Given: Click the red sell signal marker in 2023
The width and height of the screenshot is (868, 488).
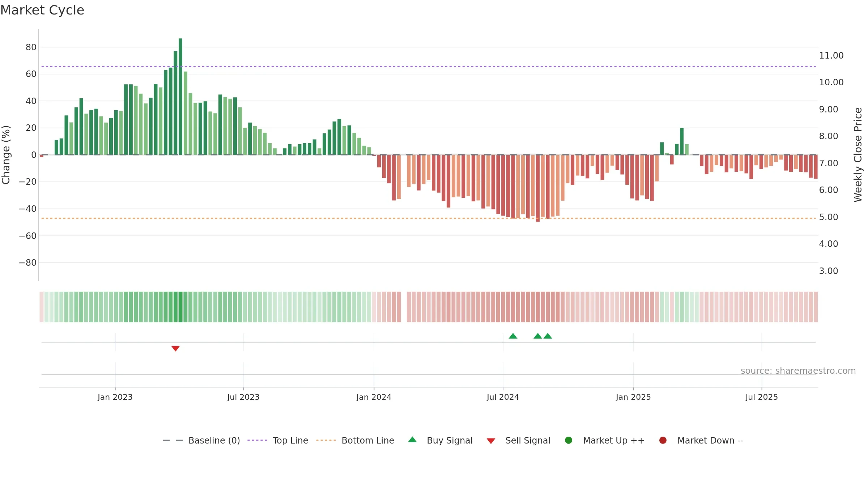Looking at the screenshot, I should [x=175, y=348].
